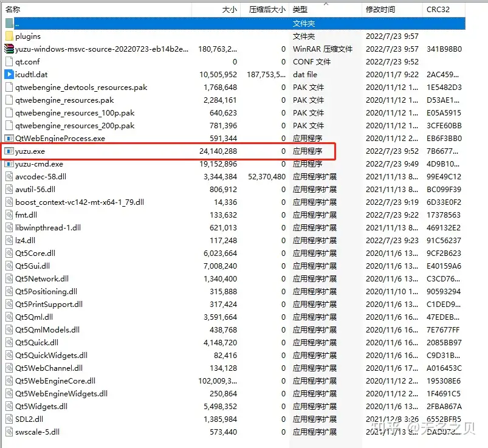Click the libwinpthread-1.dll file icon
This screenshot has height=448, width=488.
(x=9, y=227)
